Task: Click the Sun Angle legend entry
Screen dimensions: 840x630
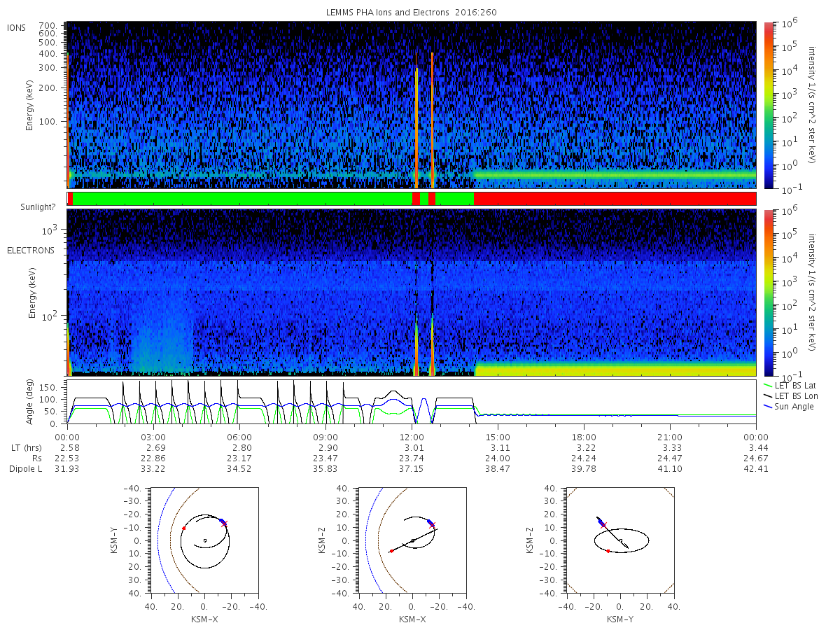Action: [x=789, y=406]
